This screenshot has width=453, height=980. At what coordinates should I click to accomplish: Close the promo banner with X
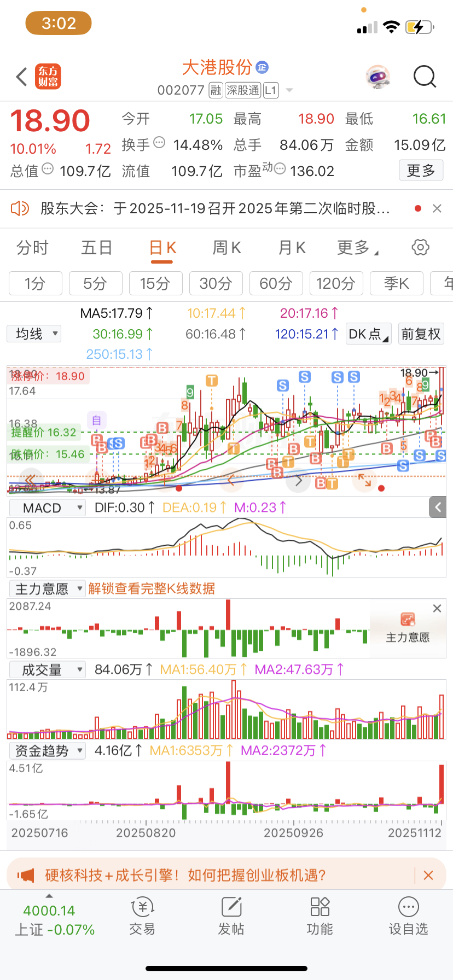click(428, 875)
